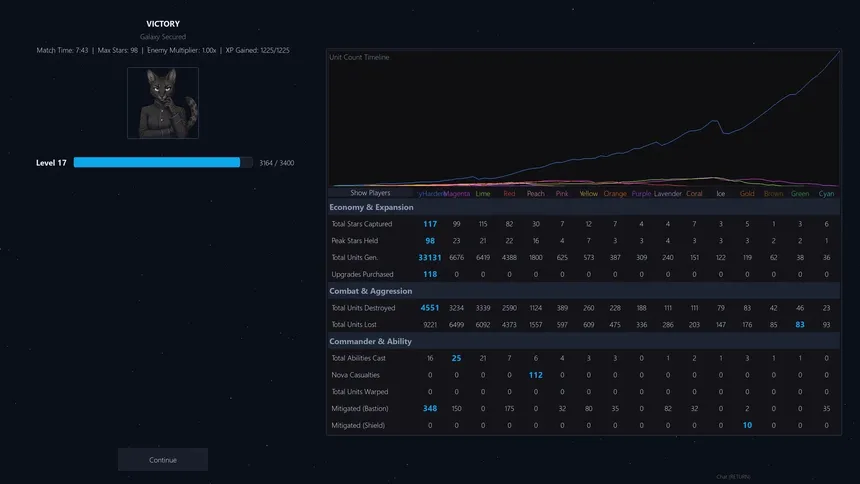The image size is (860, 484).
Task: Toggle the Red player legend label
Action: pos(509,194)
